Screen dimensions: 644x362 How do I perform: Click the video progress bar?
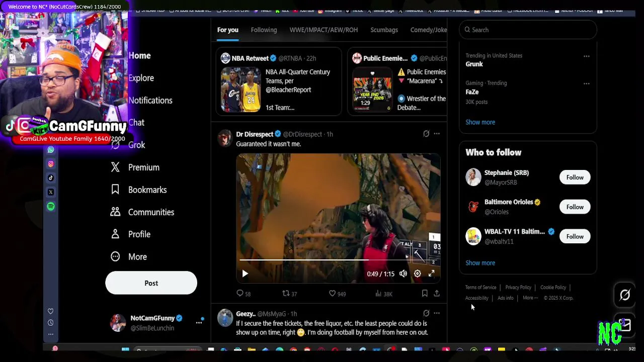pyautogui.click(x=338, y=260)
